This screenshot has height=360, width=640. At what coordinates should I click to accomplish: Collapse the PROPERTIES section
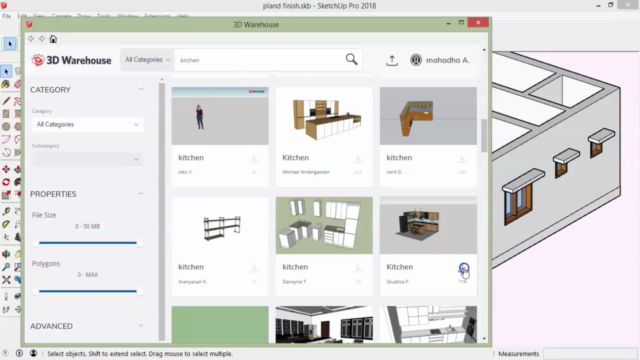click(141, 193)
